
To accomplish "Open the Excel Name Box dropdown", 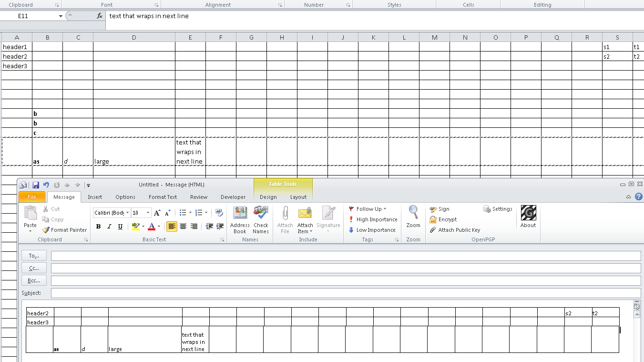I will pos(61,16).
